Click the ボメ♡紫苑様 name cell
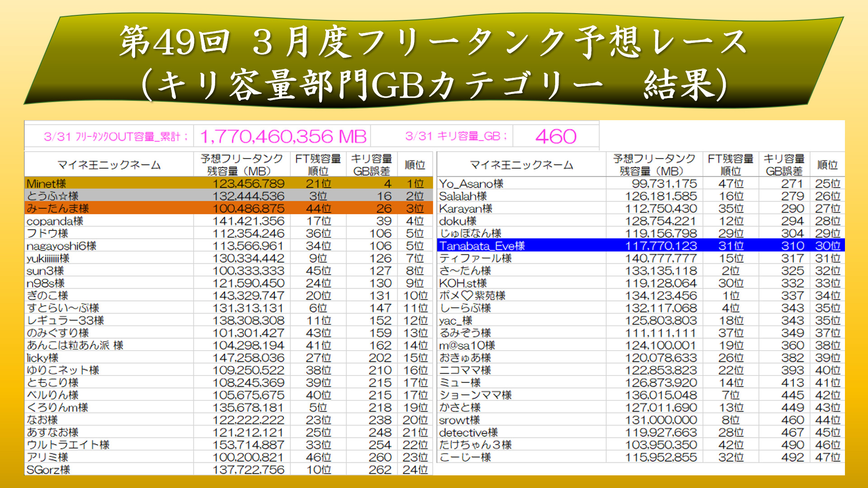This screenshot has height=488, width=868. 472,296
